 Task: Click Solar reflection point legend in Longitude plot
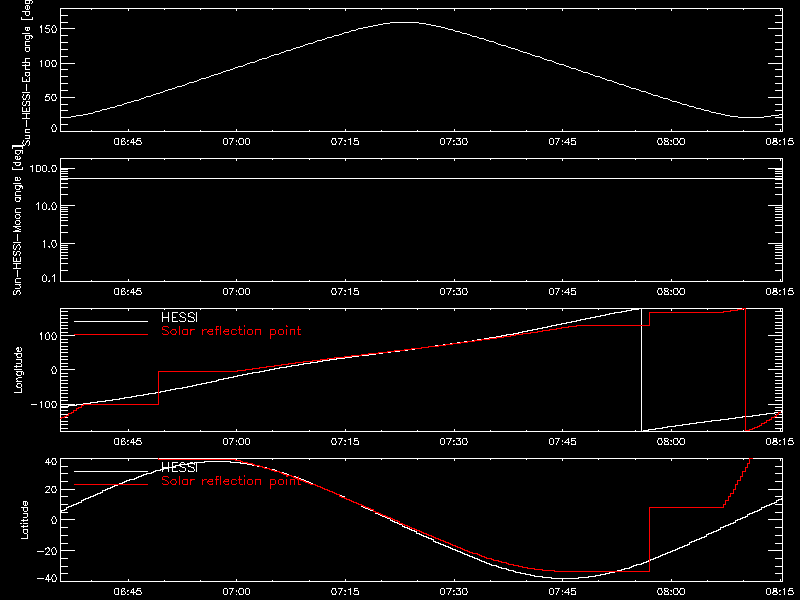pos(231,331)
